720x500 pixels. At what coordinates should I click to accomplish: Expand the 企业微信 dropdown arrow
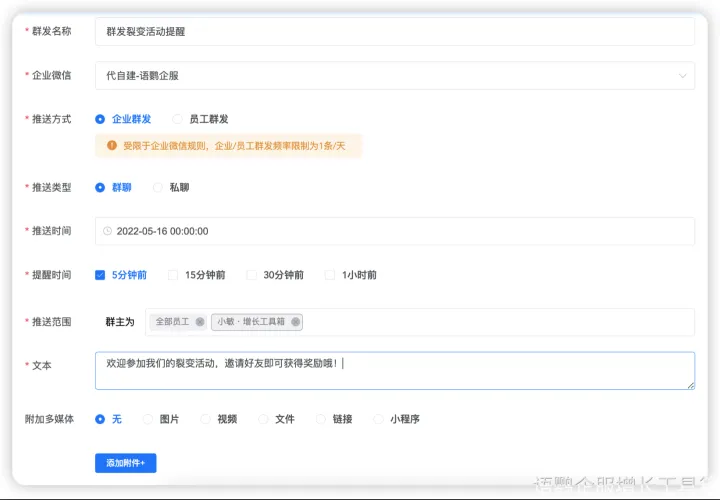click(x=683, y=75)
